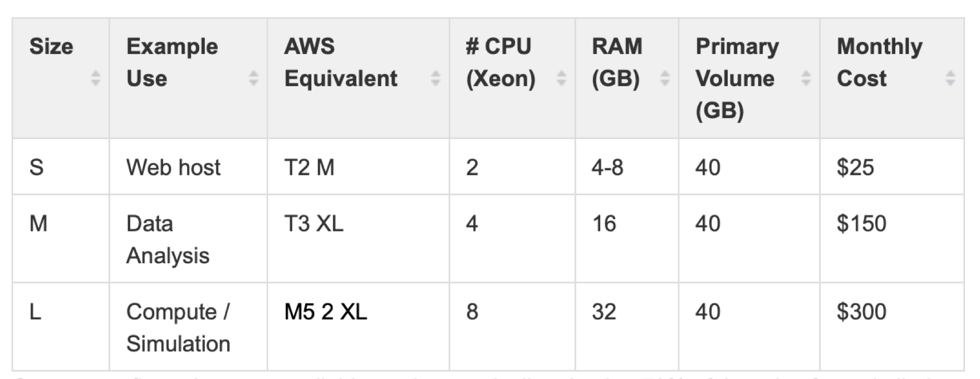The width and height of the screenshot is (980, 379).
Task: Click the $25 monthly cost cell
Action: coord(855,168)
